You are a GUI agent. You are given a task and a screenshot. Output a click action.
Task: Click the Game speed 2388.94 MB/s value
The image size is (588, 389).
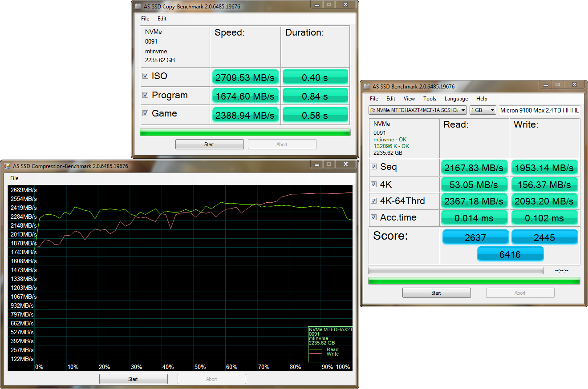pos(245,115)
